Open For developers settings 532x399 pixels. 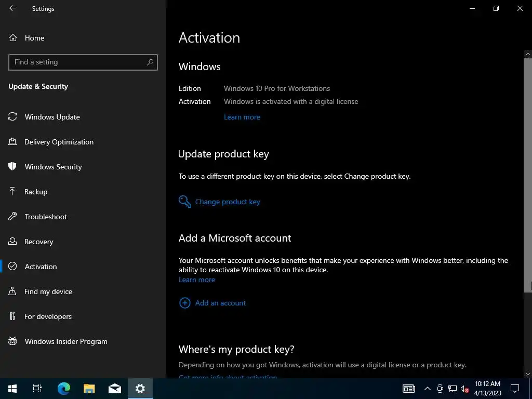[48, 316]
